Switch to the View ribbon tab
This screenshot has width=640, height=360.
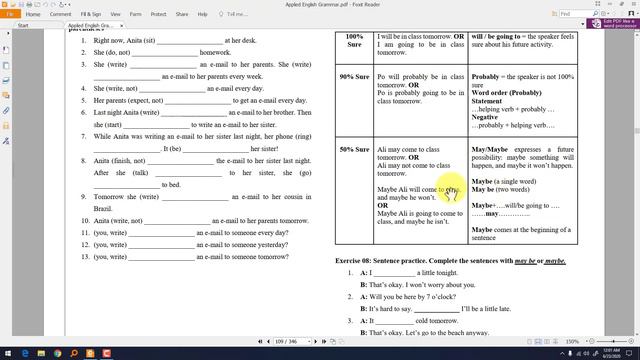click(x=116, y=14)
